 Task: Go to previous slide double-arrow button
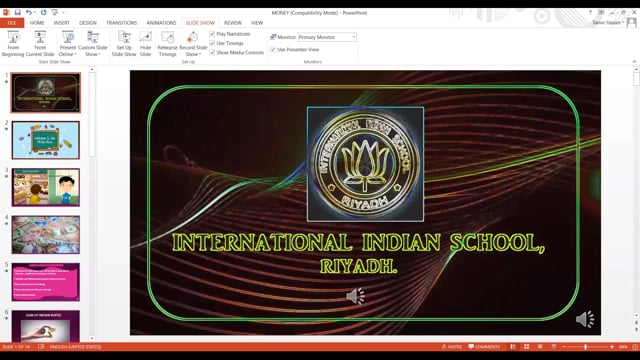point(636,323)
